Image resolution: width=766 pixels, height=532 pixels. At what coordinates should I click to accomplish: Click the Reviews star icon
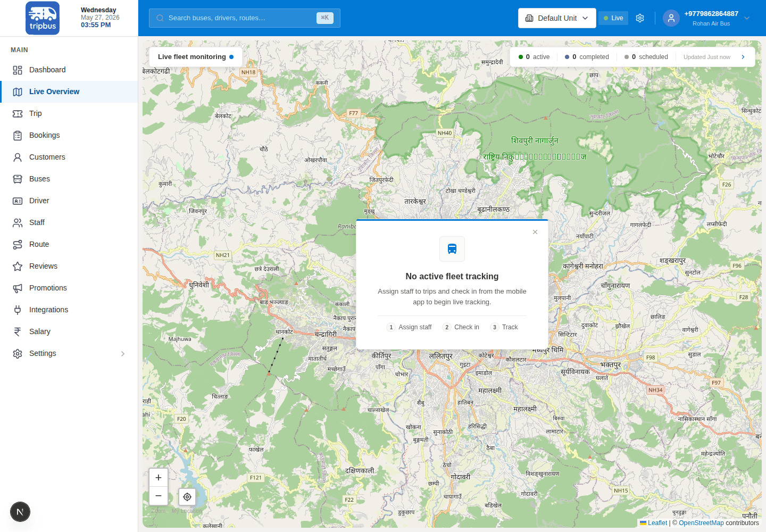tap(18, 267)
